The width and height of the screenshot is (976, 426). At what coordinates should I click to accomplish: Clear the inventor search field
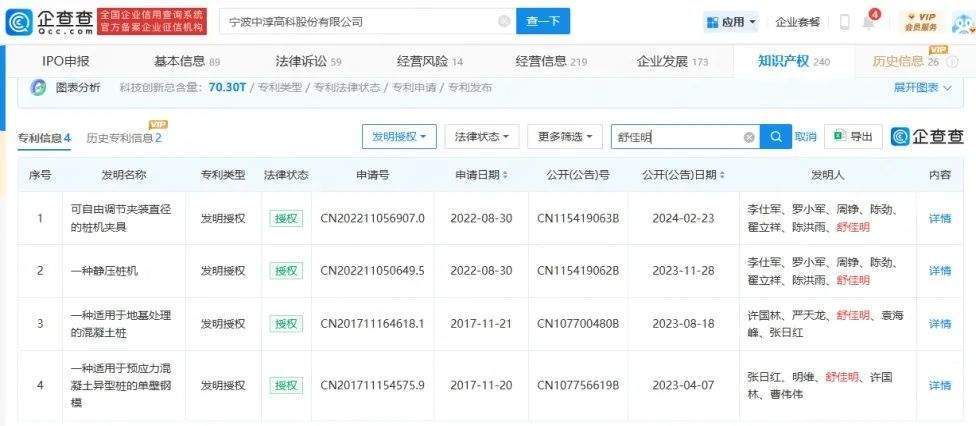point(749,137)
